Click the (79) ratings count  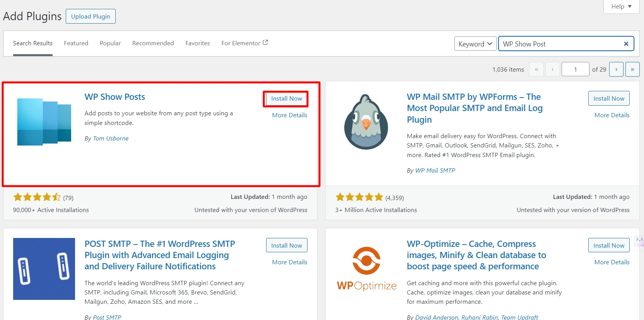click(68, 198)
